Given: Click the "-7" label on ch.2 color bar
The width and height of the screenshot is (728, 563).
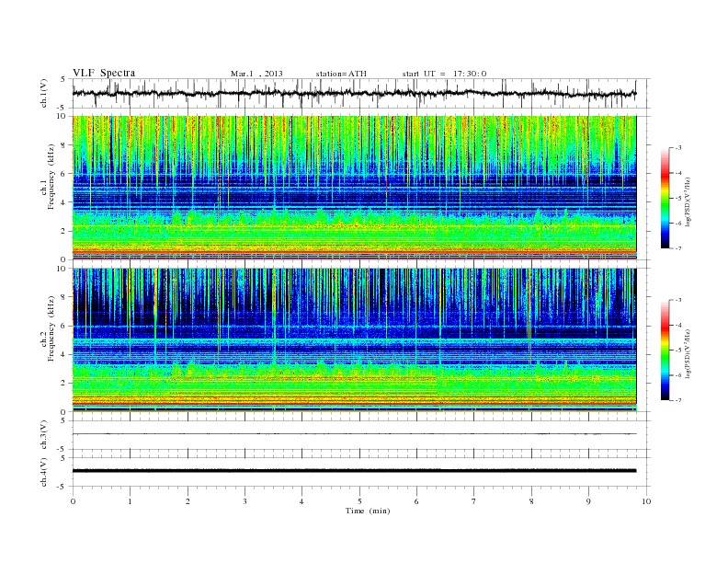Looking at the screenshot, I should [x=678, y=400].
